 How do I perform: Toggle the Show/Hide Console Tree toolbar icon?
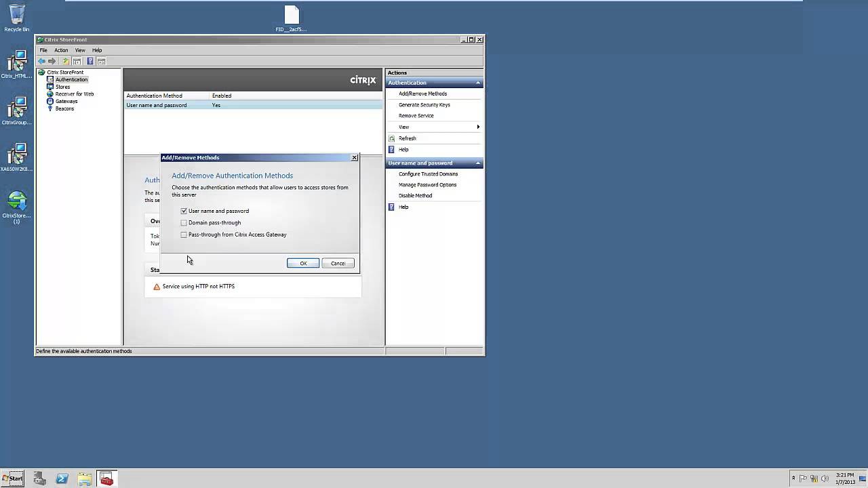coord(77,61)
